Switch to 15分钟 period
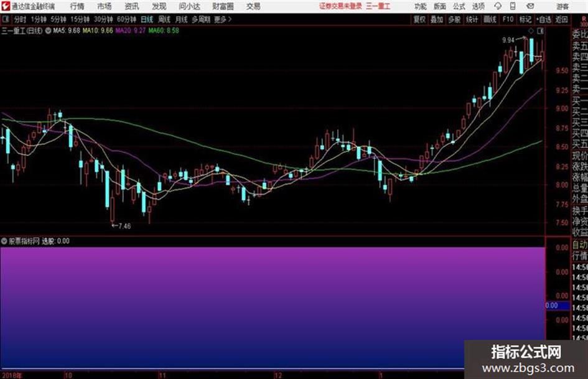 tap(80, 19)
